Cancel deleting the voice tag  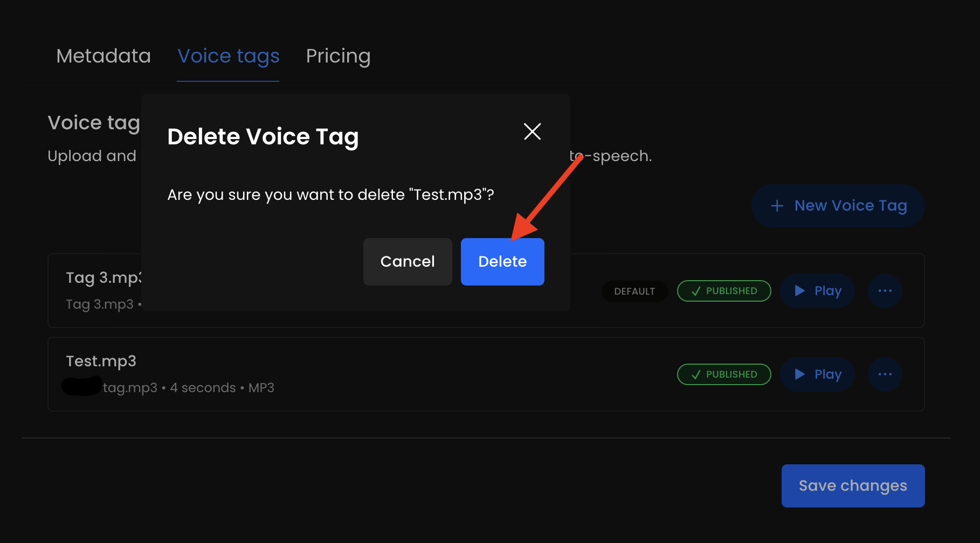pos(408,262)
